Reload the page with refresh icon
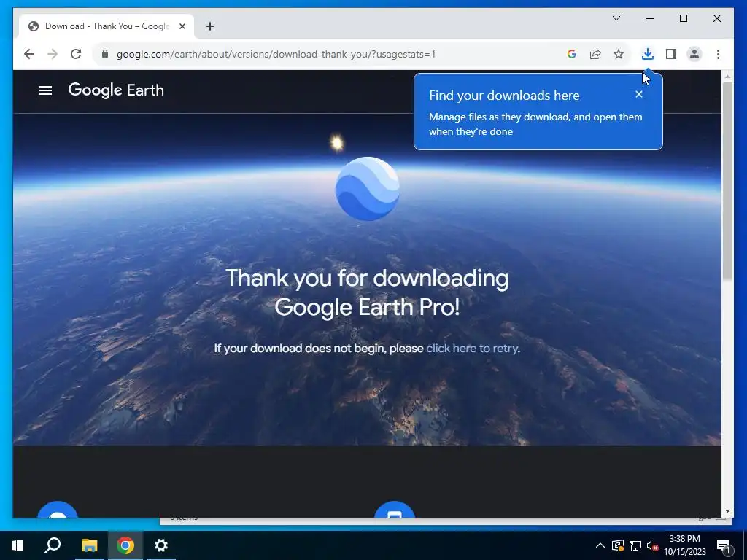Screen dimensions: 747x560 tap(76, 54)
